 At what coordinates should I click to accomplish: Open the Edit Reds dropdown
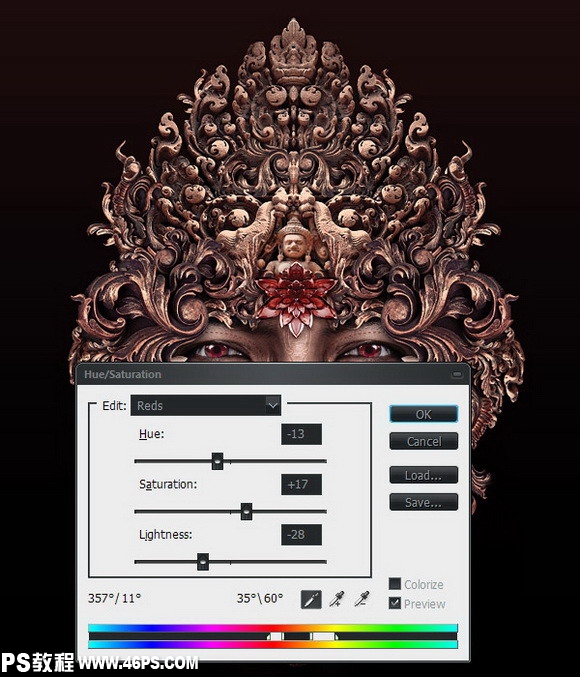[x=206, y=405]
